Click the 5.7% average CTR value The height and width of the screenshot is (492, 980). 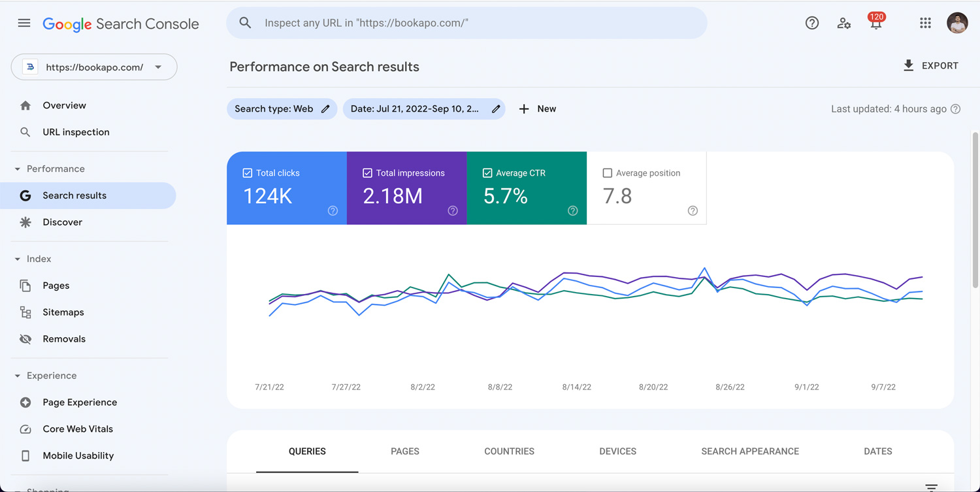tap(506, 196)
